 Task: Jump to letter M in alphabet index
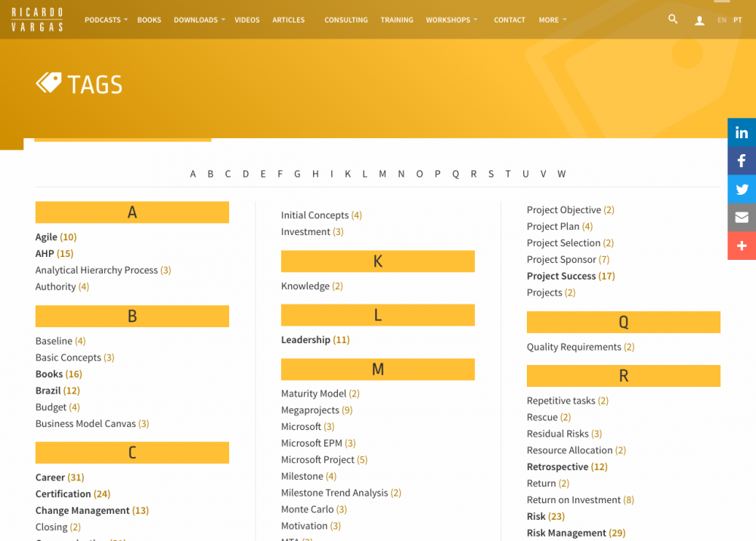tap(383, 174)
